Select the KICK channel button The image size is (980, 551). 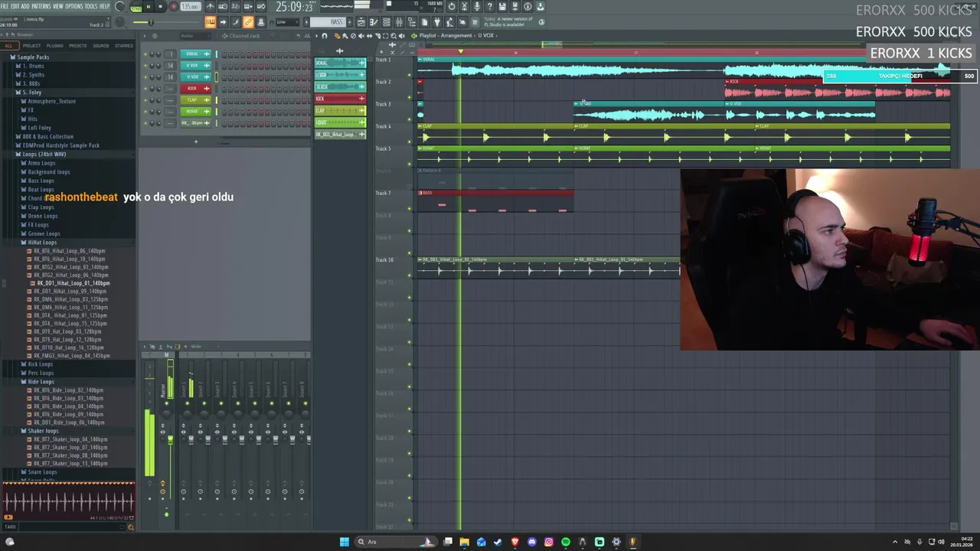point(196,89)
